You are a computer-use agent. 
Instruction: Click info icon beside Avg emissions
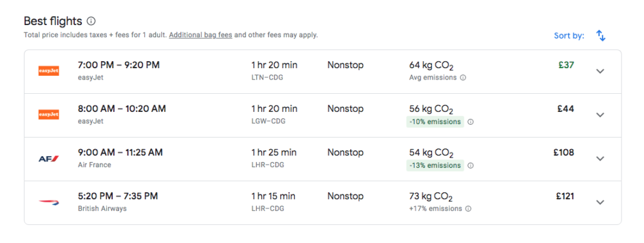point(463,77)
